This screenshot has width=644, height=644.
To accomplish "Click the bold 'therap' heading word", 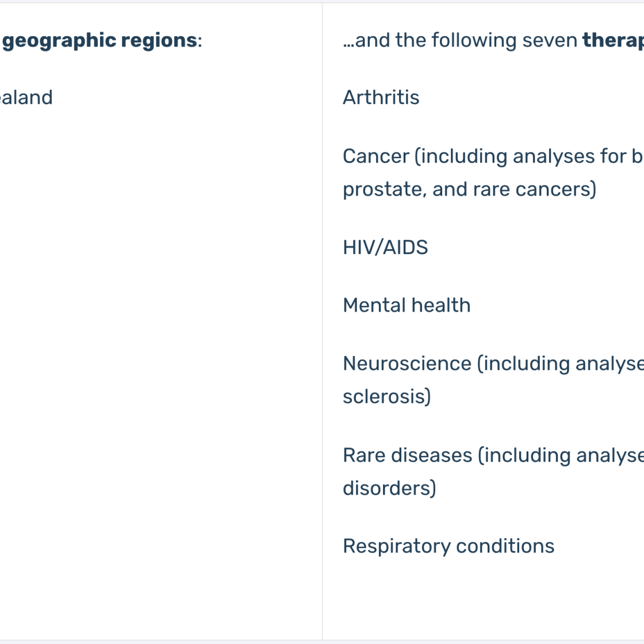I will tap(613, 41).
